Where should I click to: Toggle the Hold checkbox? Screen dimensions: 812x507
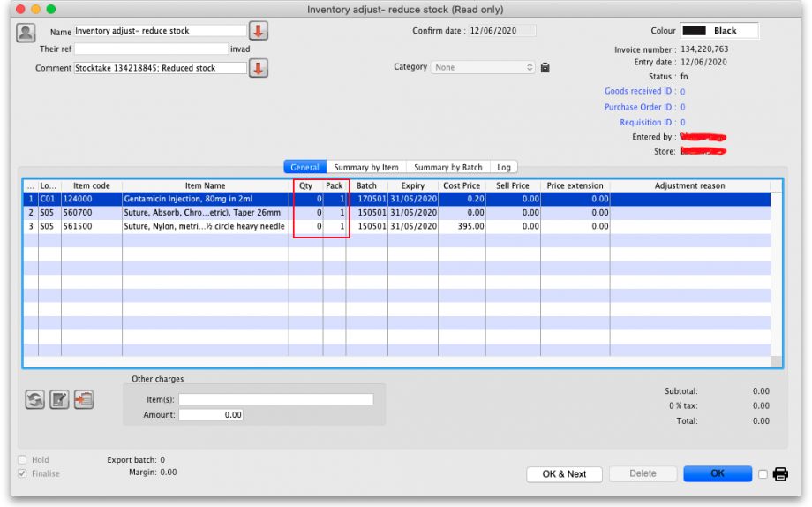(x=23, y=460)
